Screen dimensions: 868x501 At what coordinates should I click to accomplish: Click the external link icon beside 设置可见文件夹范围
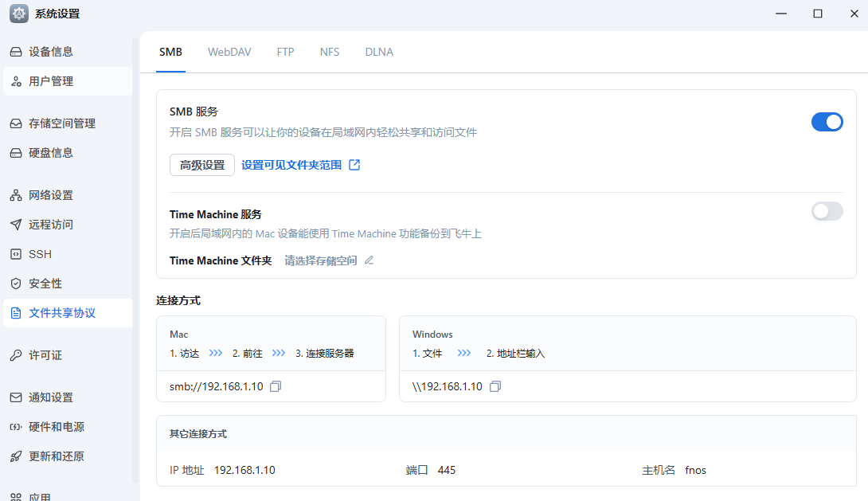pyautogui.click(x=355, y=165)
